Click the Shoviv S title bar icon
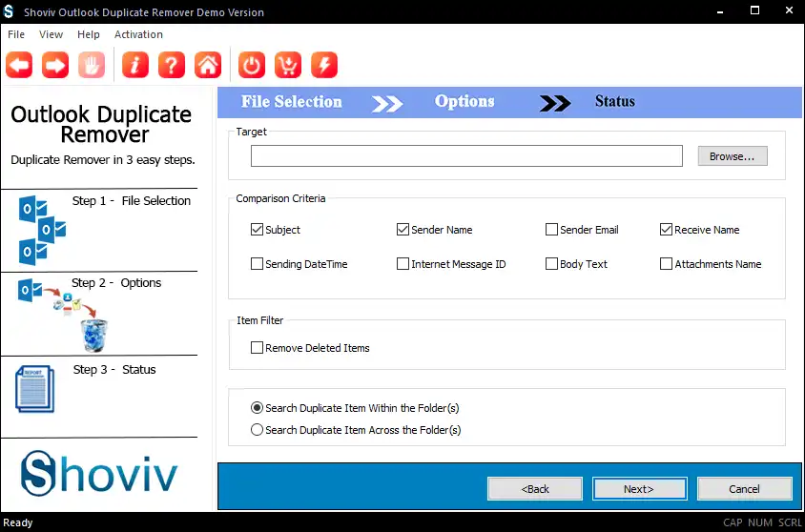The height and width of the screenshot is (532, 805). coord(9,11)
